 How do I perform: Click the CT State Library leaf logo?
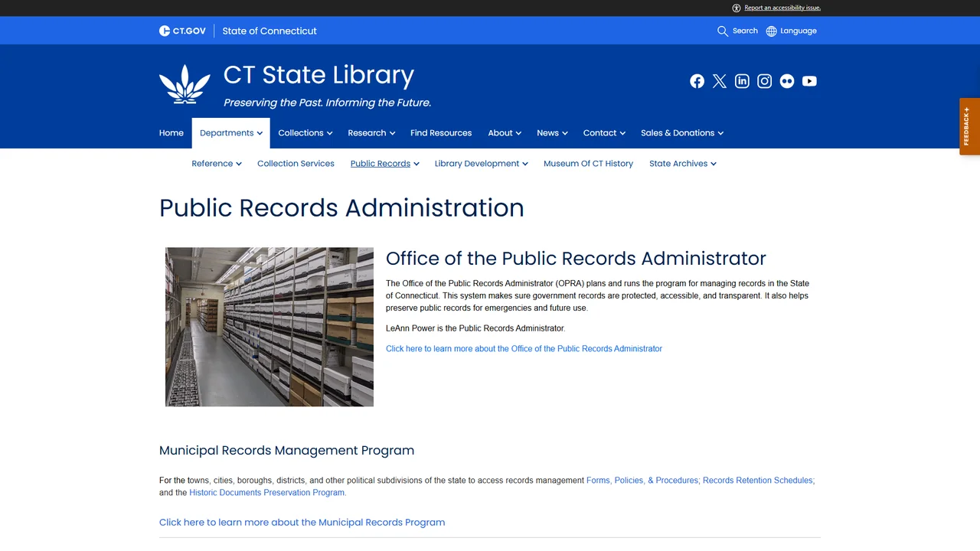pyautogui.click(x=185, y=84)
